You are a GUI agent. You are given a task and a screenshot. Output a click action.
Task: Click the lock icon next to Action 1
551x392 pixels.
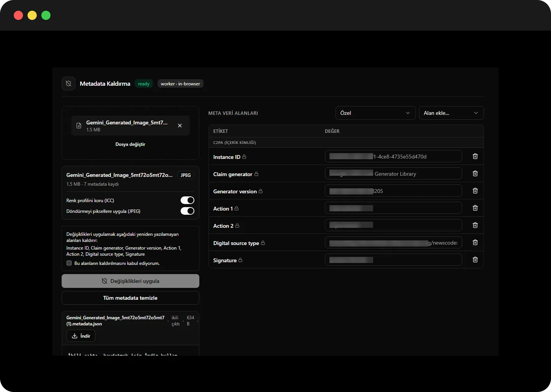pyautogui.click(x=236, y=208)
